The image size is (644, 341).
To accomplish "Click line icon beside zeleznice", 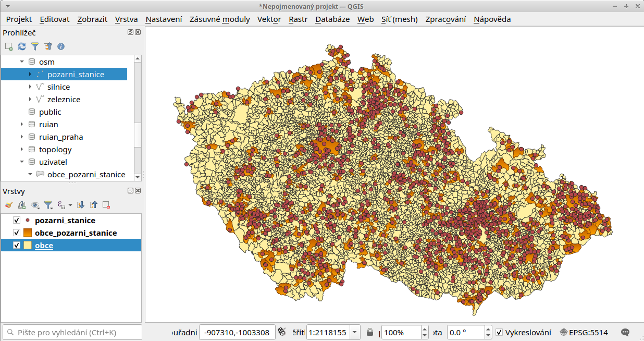I will click(x=41, y=100).
